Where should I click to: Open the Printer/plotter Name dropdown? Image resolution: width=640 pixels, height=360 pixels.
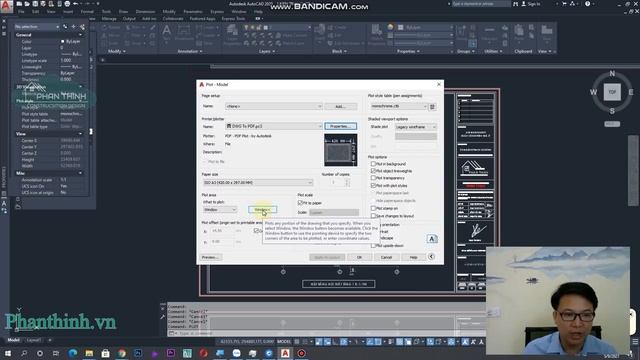click(x=274, y=126)
